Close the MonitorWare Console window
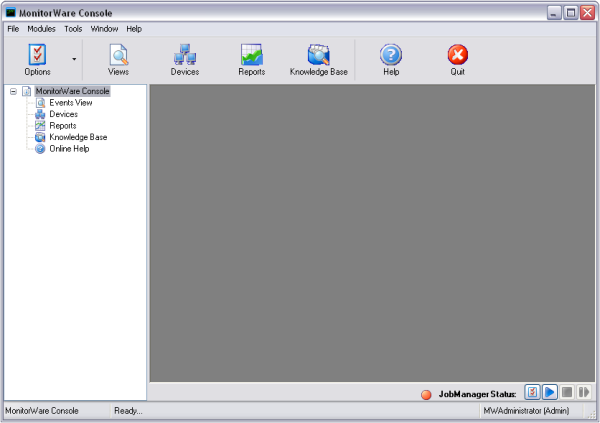 [587, 13]
